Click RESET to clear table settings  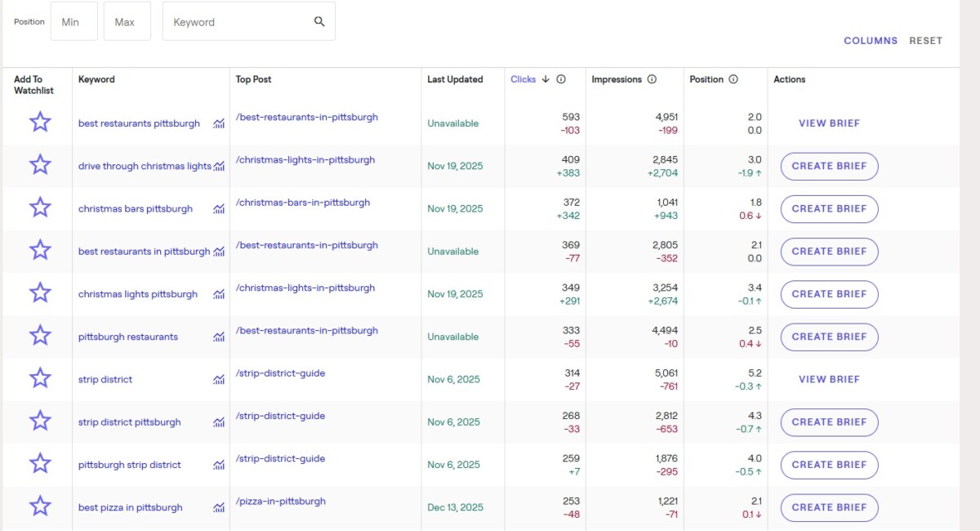[925, 40]
